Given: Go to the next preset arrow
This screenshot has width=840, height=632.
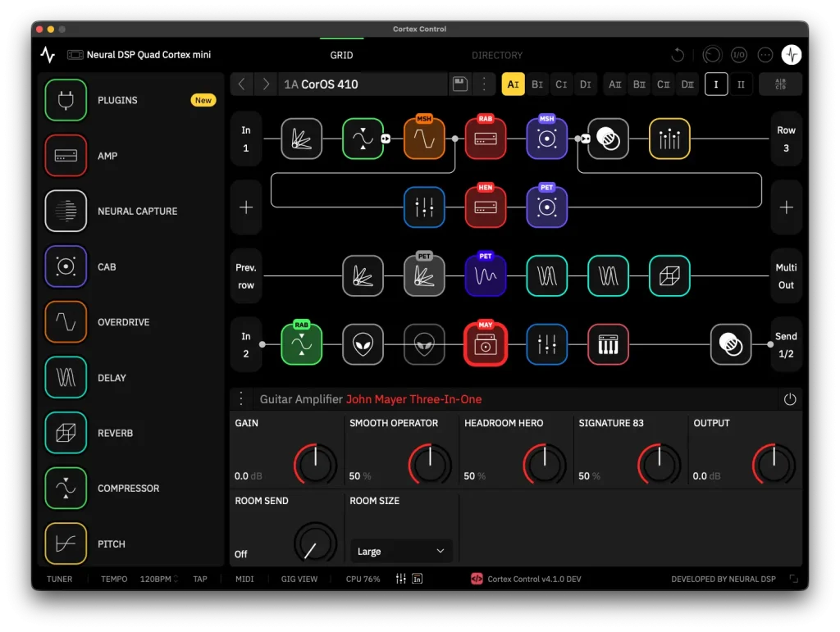Looking at the screenshot, I should coord(266,84).
